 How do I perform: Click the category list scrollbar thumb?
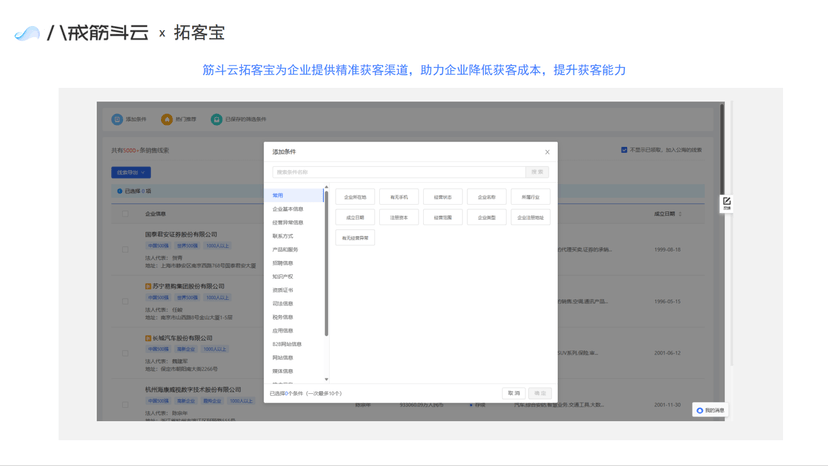click(x=326, y=263)
